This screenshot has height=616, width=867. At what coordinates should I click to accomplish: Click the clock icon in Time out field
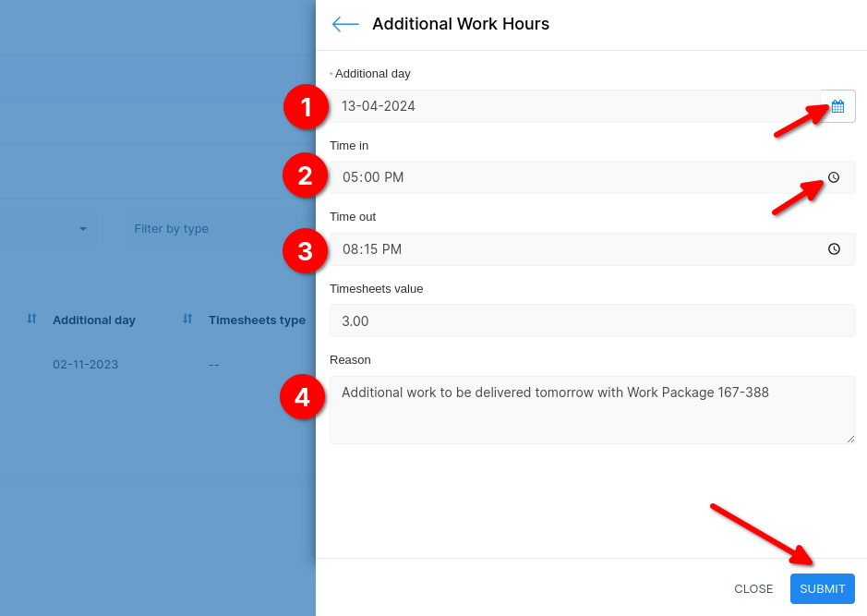834,249
